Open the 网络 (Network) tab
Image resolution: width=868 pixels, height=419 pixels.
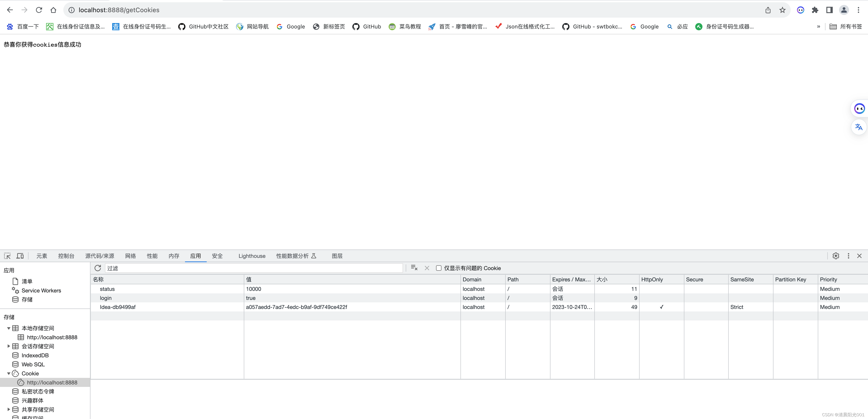130,256
